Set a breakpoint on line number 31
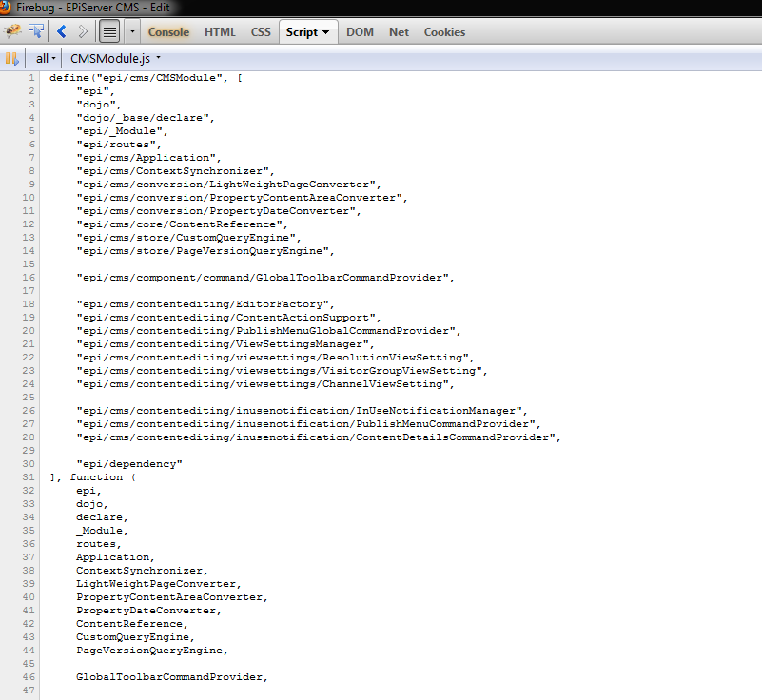The height and width of the screenshot is (700, 762). point(29,477)
